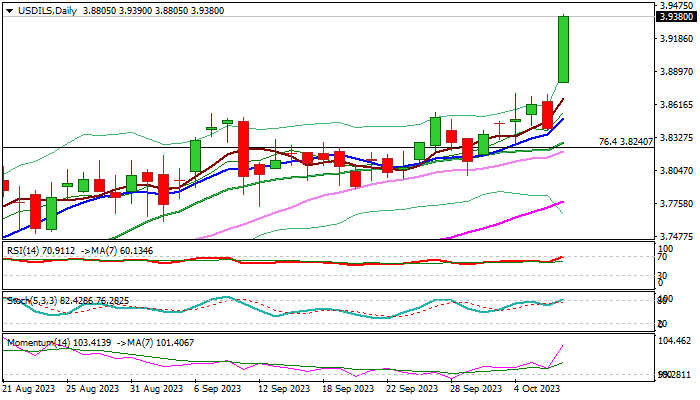Click the USDILS,Daily chart title
The width and height of the screenshot is (700, 400).
(x=47, y=11)
